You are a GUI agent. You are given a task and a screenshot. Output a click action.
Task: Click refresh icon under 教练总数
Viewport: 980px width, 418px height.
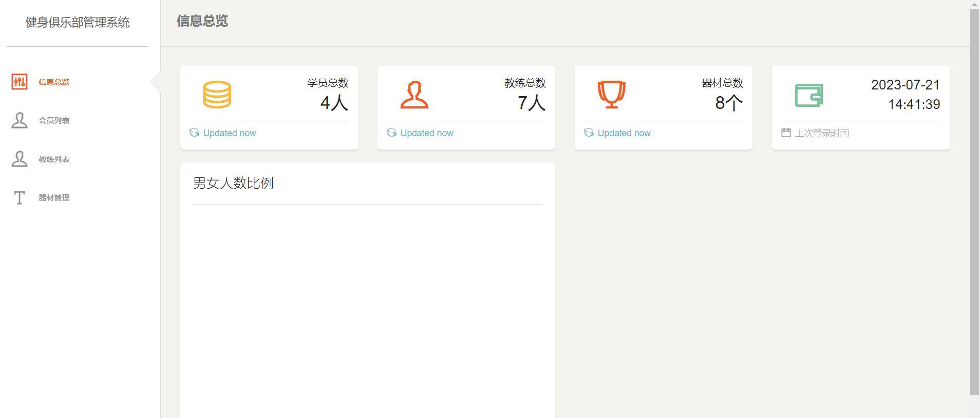pyautogui.click(x=391, y=133)
